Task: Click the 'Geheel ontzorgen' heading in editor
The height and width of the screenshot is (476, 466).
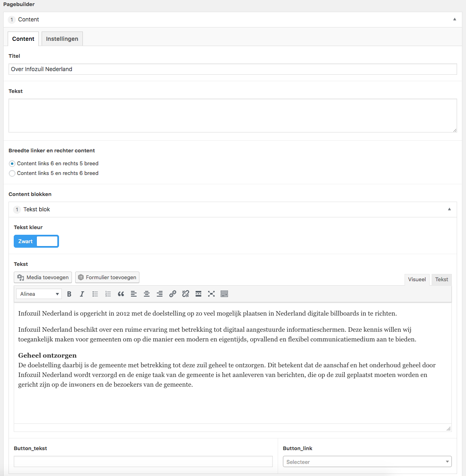Action: (x=47, y=356)
